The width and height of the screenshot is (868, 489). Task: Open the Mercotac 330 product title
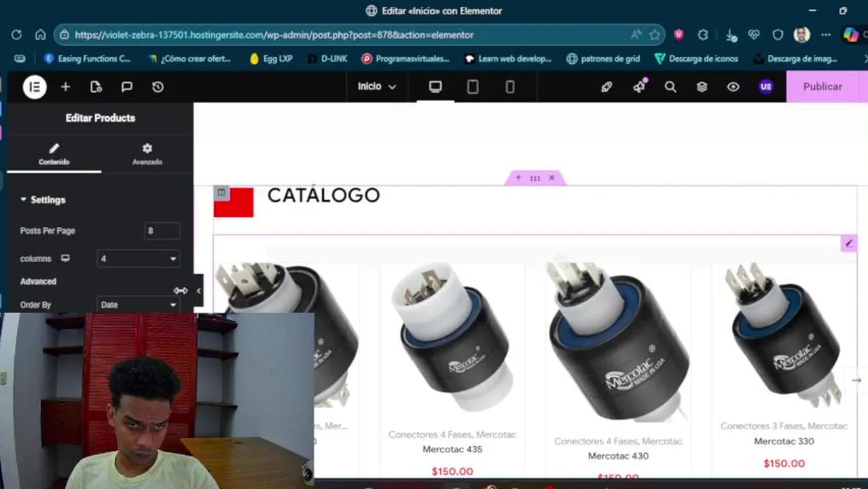[x=784, y=441]
